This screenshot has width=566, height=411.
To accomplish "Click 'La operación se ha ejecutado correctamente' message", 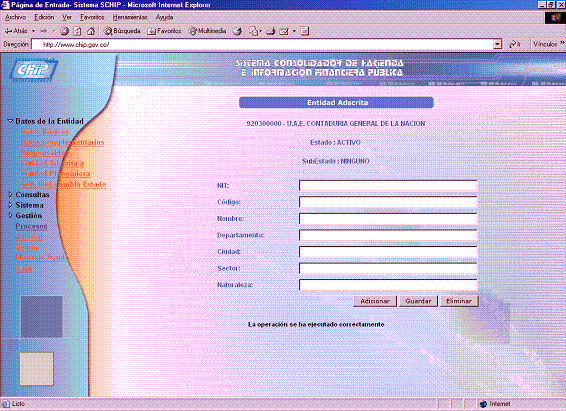I will 316,324.
